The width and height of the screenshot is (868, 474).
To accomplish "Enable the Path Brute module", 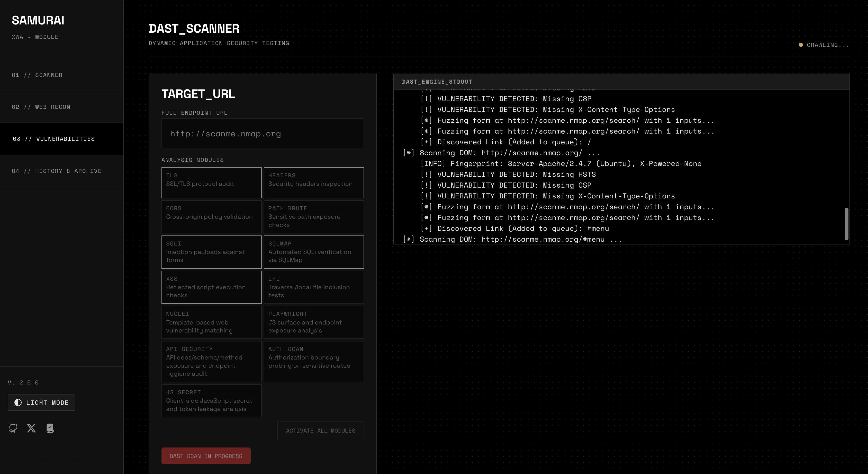I will tap(314, 216).
